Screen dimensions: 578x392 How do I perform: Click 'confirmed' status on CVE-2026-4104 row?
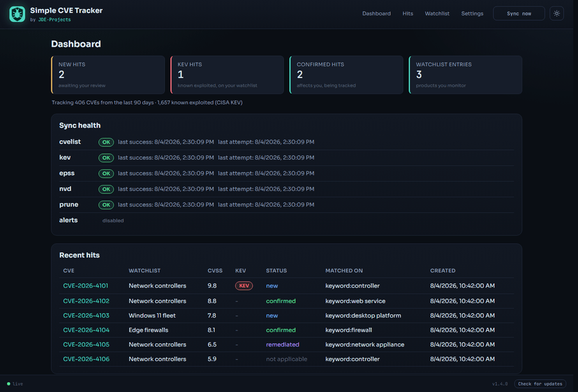281,330
